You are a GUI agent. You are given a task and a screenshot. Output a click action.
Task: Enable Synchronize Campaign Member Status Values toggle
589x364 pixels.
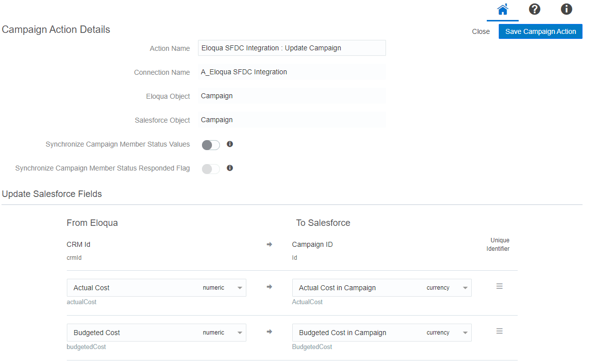coord(210,145)
